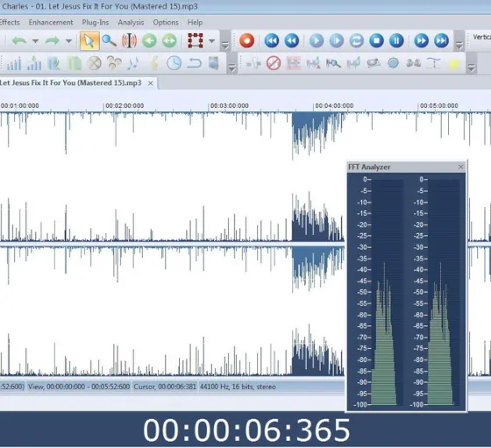Click the 00:03:00:000 timeline marker
Screen dimensions: 491x448
[230, 106]
